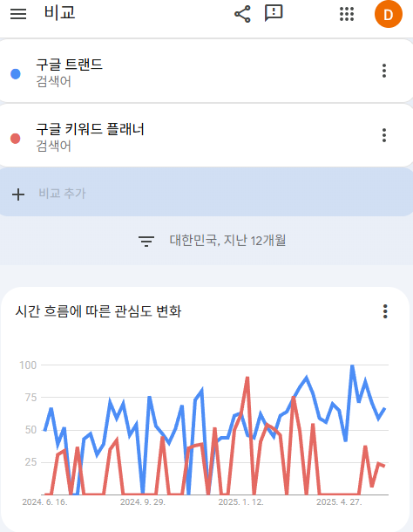Open the send feedback icon
Viewport: 413px width, 532px height.
click(x=274, y=14)
